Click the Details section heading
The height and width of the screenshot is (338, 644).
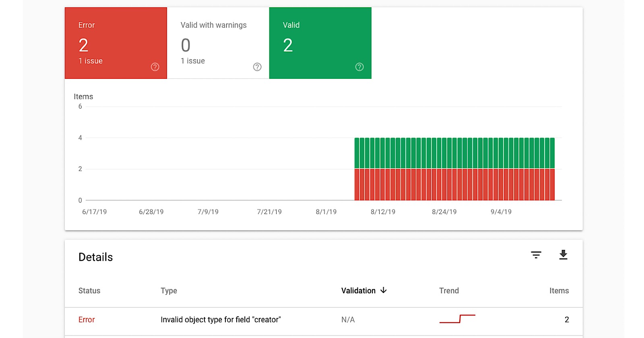96,257
